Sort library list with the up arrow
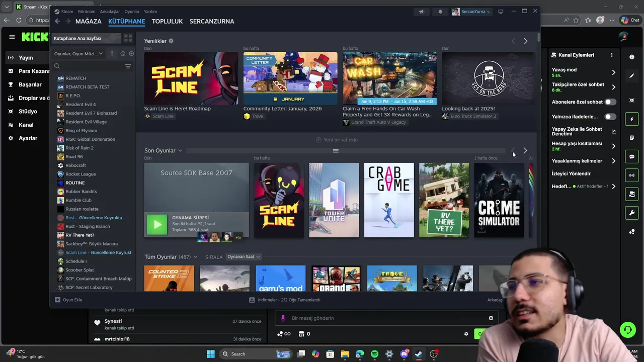 click(112, 54)
